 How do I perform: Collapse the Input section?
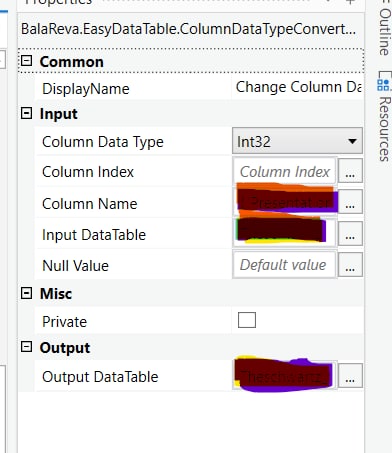coord(26,113)
